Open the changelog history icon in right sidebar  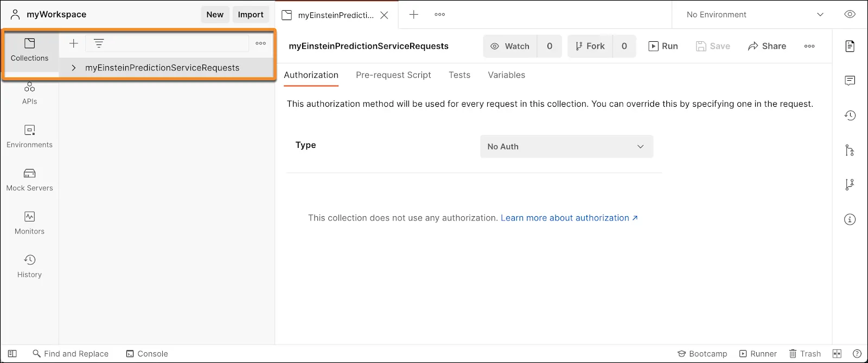(x=850, y=115)
